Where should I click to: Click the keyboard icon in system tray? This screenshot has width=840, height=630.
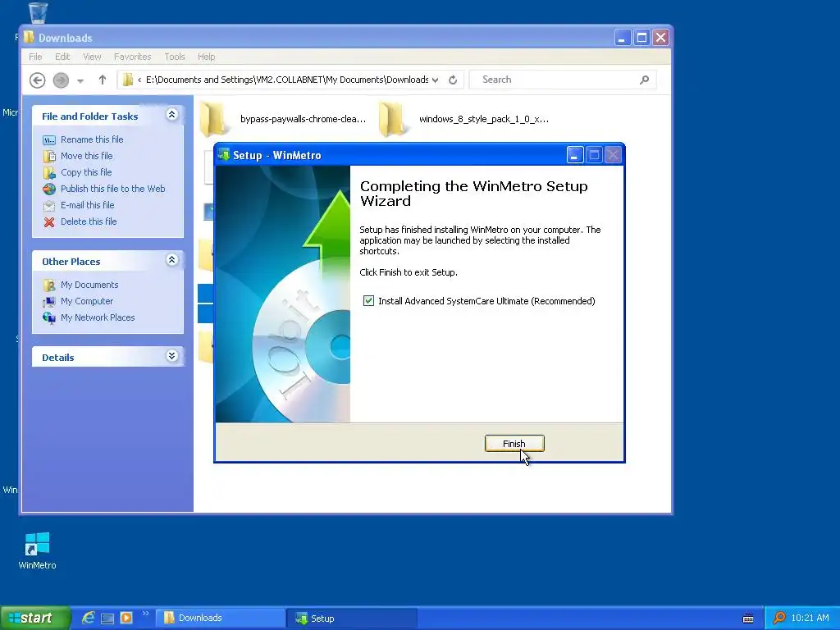pyautogui.click(x=748, y=619)
